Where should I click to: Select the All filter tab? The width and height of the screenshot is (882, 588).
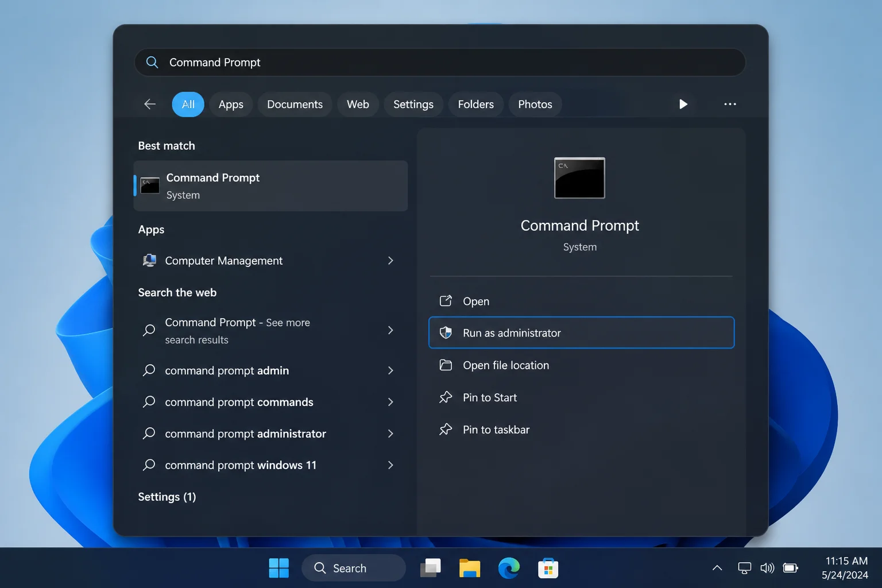click(188, 105)
